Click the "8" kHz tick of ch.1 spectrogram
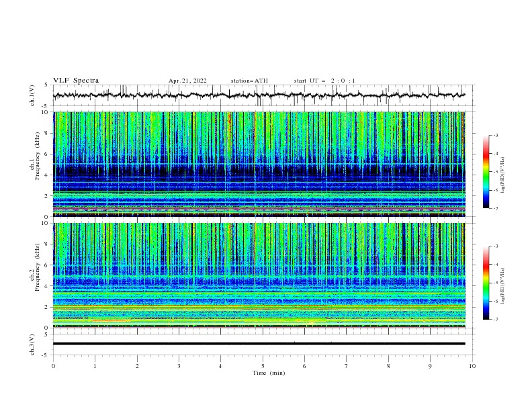The image size is (532, 411). coord(47,133)
